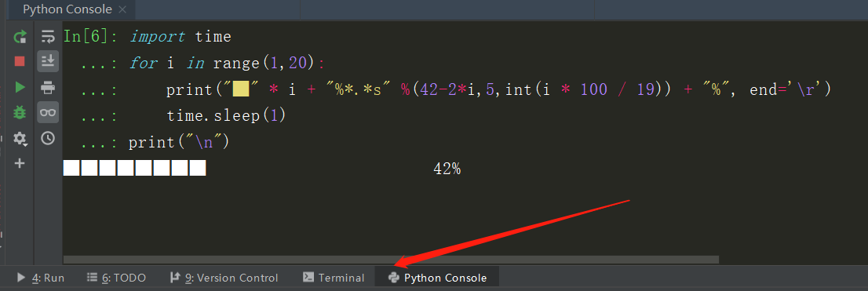Open the 6: TODO tool window
This screenshot has height=291, width=868.
[x=117, y=278]
